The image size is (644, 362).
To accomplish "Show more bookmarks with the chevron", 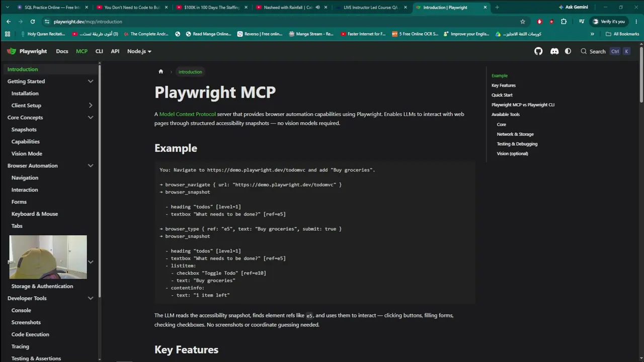I will 592,34.
